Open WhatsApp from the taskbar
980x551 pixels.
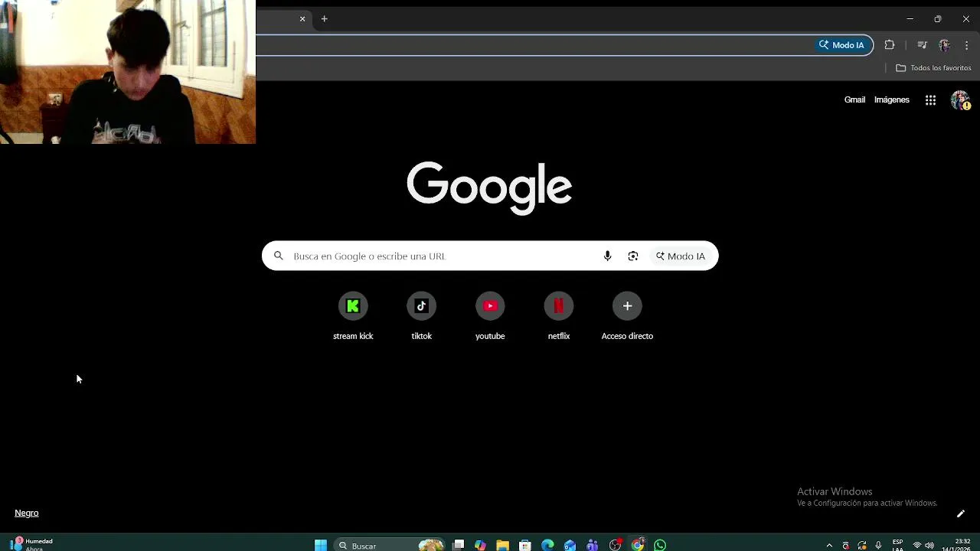(660, 546)
